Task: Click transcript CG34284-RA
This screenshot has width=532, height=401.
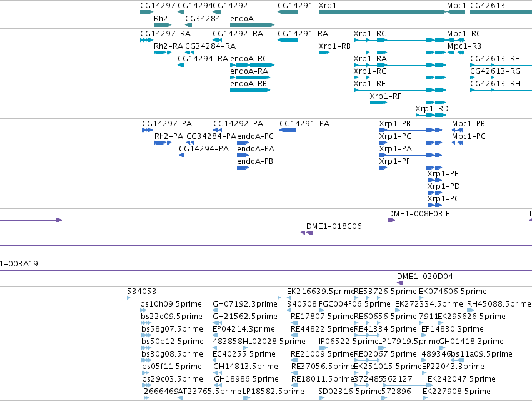Action: tap(210, 46)
